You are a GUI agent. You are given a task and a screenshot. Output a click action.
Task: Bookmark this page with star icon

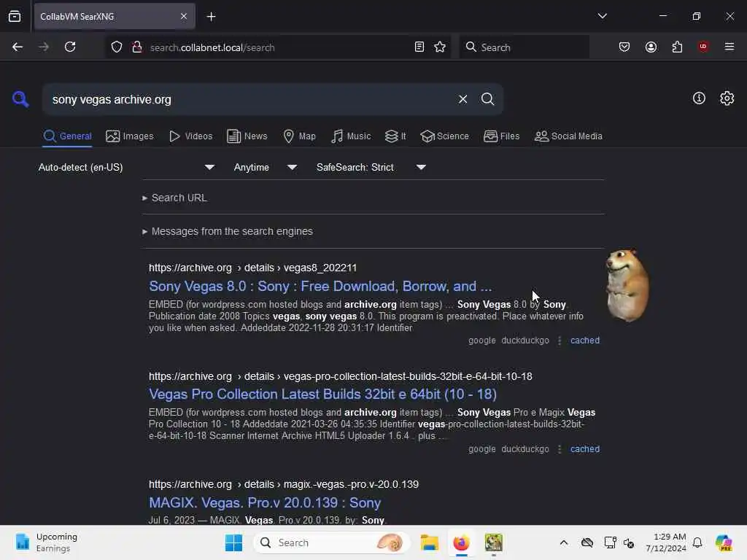[x=440, y=47]
